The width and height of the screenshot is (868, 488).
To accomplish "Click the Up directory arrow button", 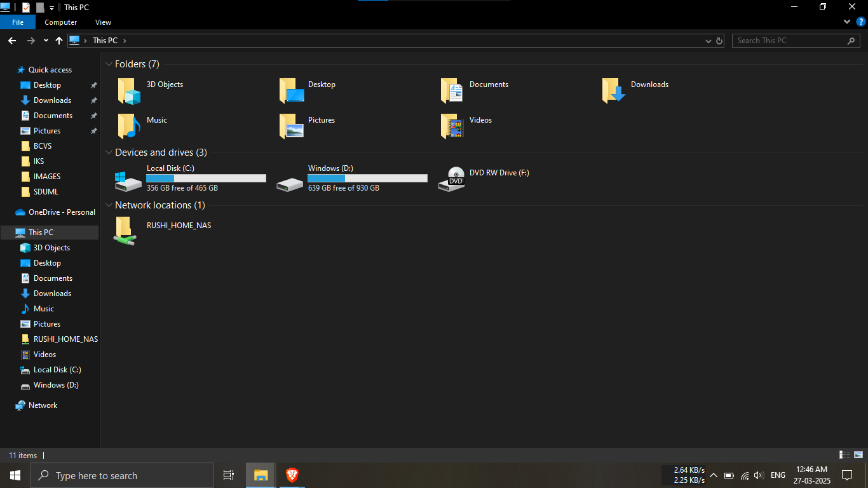I will tap(59, 41).
